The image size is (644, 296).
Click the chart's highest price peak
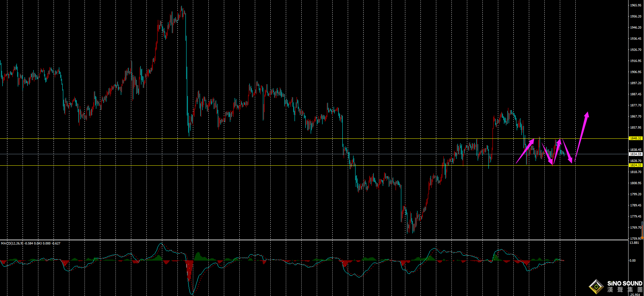(x=182, y=7)
